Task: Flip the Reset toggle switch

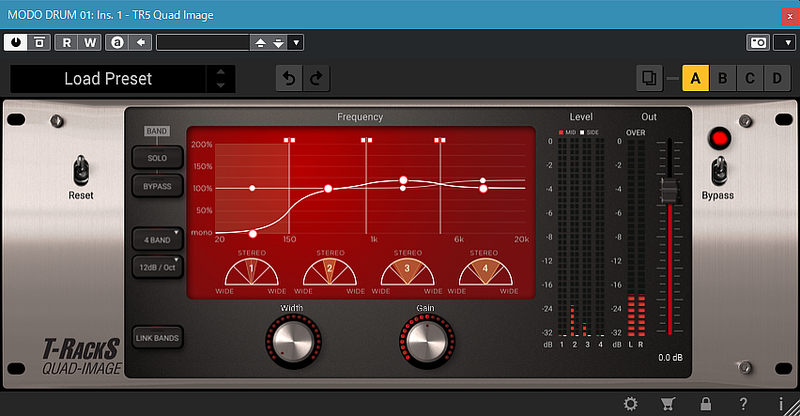Action: point(81,171)
